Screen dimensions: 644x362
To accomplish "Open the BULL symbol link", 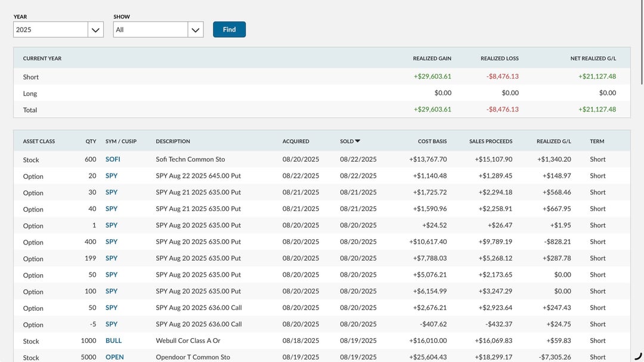I will (x=113, y=341).
